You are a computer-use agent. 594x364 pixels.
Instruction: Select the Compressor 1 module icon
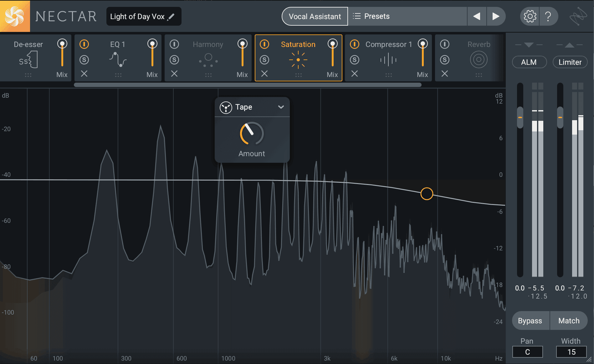pyautogui.click(x=388, y=59)
